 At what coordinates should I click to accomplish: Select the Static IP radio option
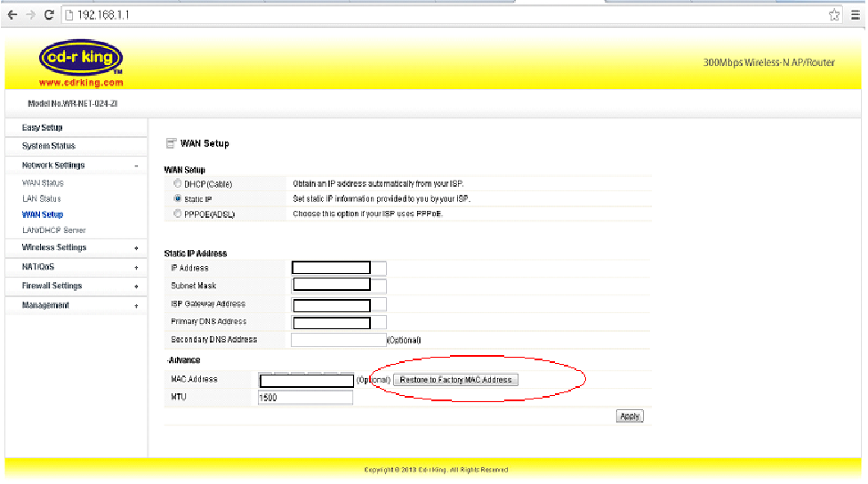[x=178, y=198]
